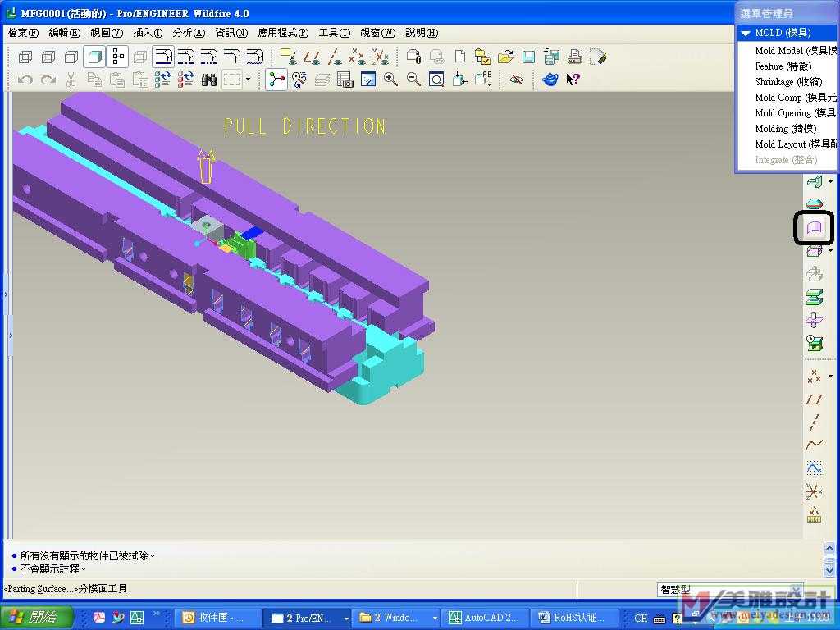
Task: Toggle datum axes display
Action: pos(335,57)
